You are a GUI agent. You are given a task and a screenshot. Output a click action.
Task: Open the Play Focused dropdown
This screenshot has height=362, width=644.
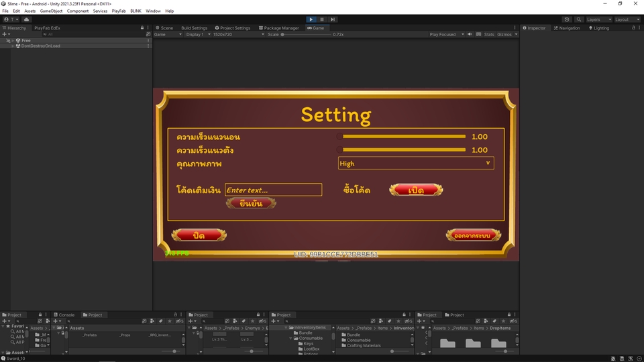point(445,34)
